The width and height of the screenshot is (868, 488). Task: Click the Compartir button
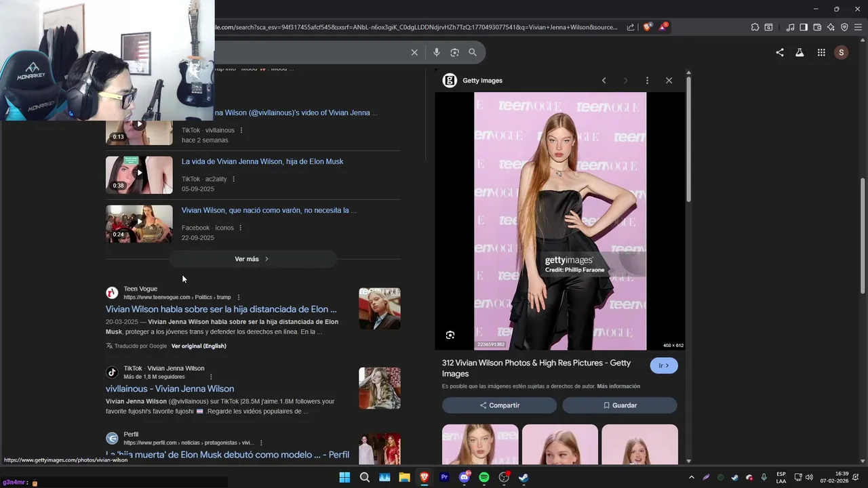click(499, 405)
